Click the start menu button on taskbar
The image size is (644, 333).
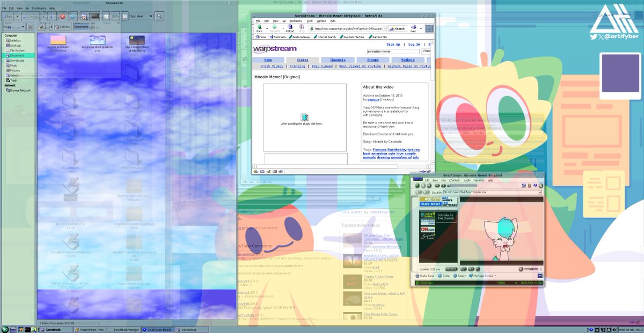pos(5,329)
